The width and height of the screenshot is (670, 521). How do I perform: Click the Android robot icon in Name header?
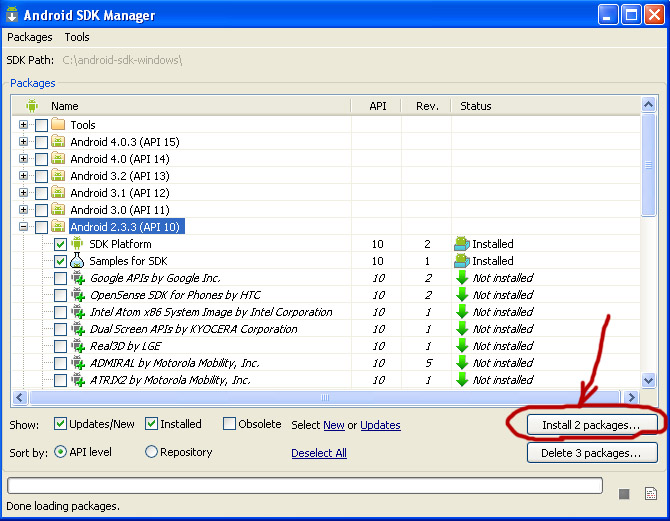point(32,106)
